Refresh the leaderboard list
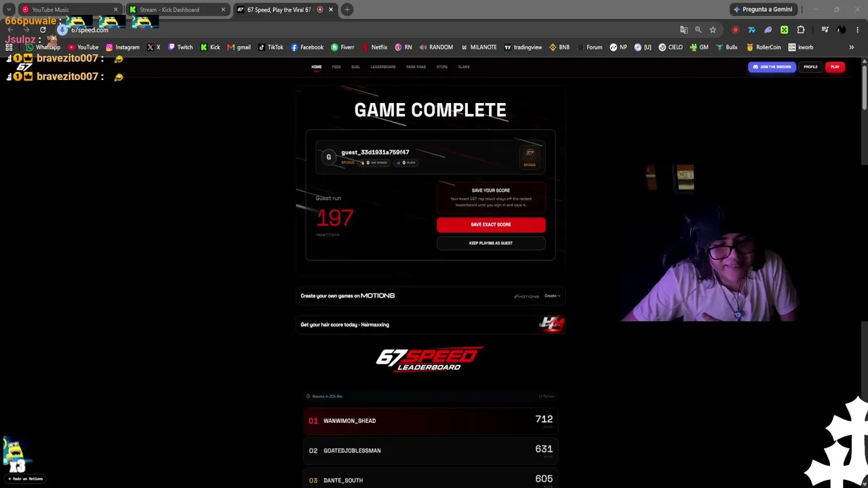Viewport: 868px width, 488px height. point(547,396)
